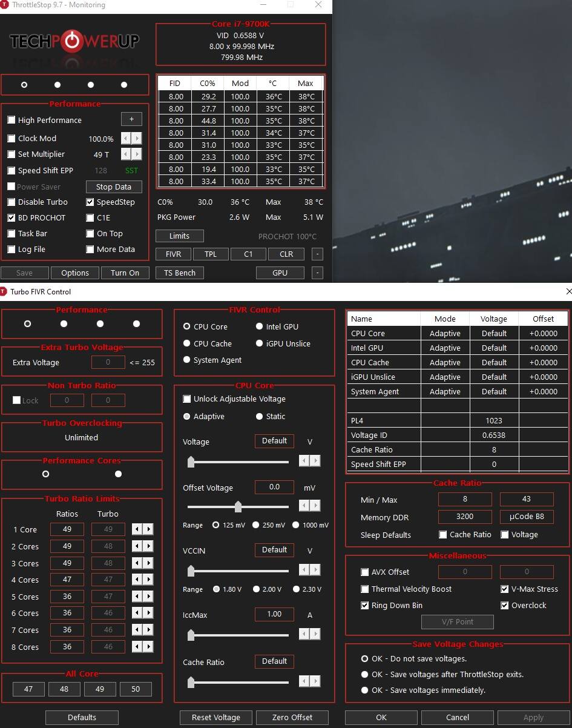572x728 pixels.
Task: Increase Set Multiplier with right arrow
Action: point(137,154)
